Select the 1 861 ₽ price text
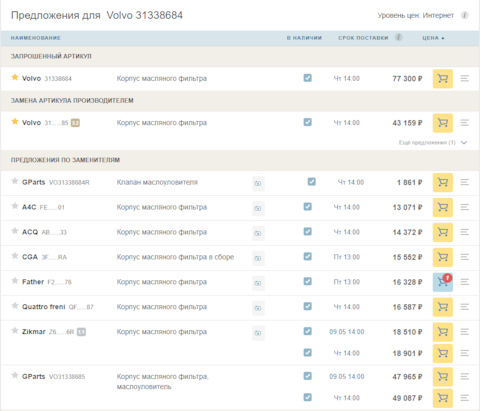The height and width of the screenshot is (411, 480). click(x=410, y=183)
